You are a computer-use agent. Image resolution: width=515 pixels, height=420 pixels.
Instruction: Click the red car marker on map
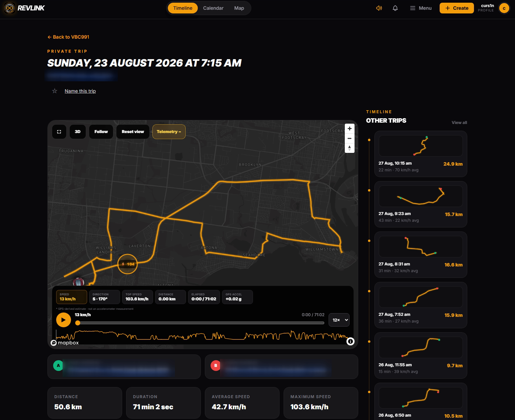coord(78,282)
